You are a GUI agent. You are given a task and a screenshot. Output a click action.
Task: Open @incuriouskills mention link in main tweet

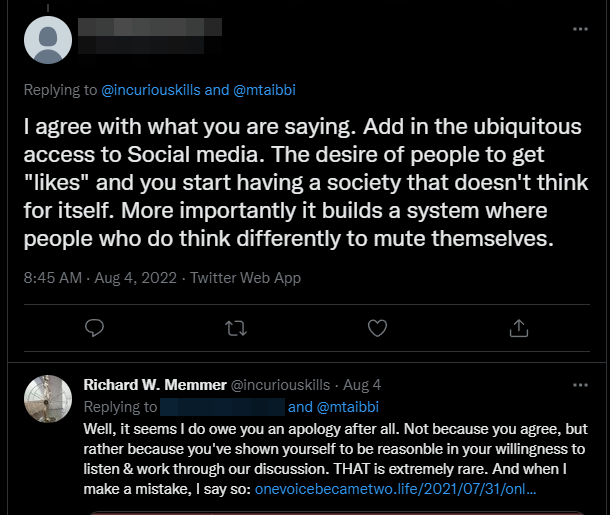coord(150,90)
